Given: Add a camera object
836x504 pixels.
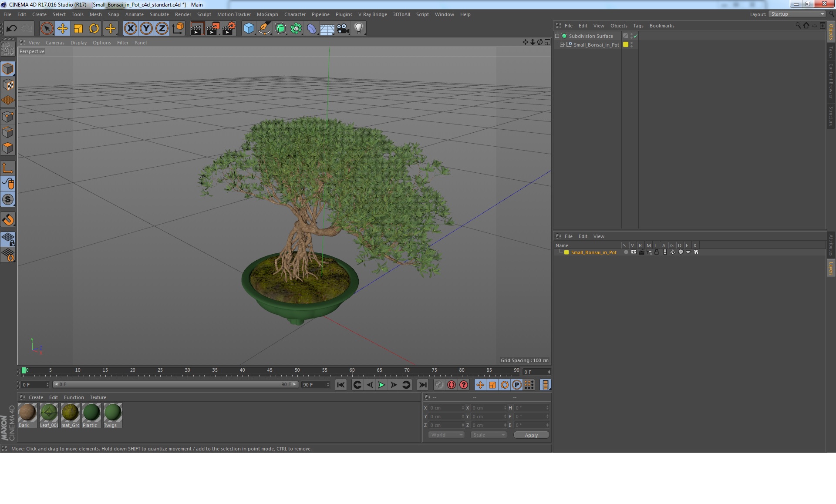Looking at the screenshot, I should tap(343, 29).
